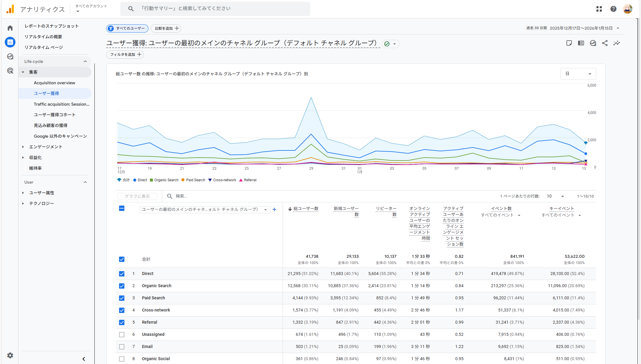Uncheck the Paid Search row checkbox

[x=122, y=298]
